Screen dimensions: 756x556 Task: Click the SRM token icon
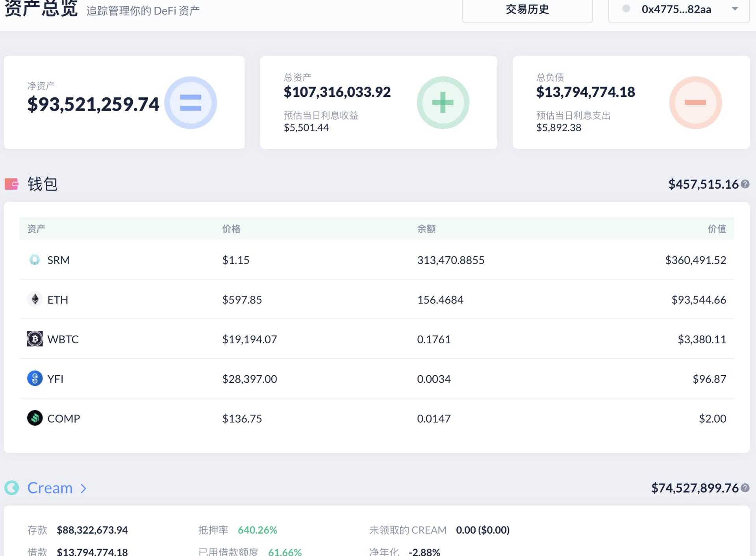[x=35, y=259]
